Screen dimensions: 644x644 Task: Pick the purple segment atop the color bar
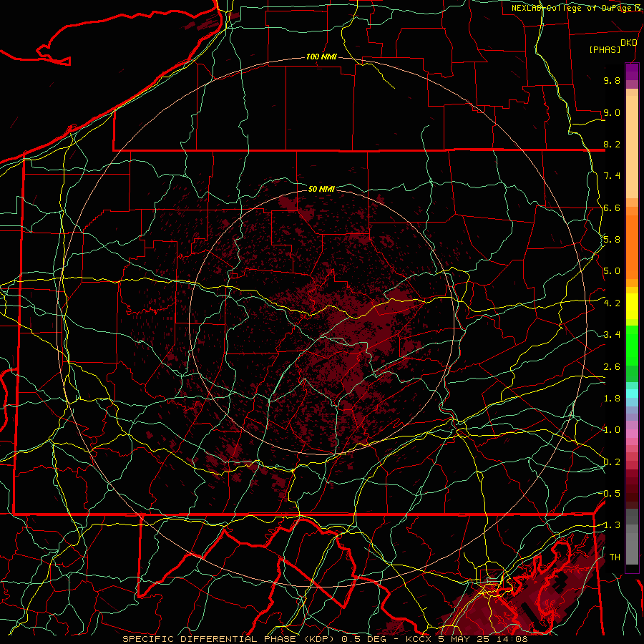tap(632, 72)
